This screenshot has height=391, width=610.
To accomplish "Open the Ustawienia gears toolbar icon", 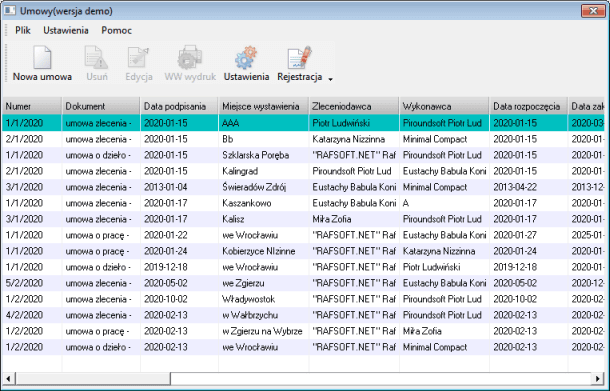I will pos(246,58).
